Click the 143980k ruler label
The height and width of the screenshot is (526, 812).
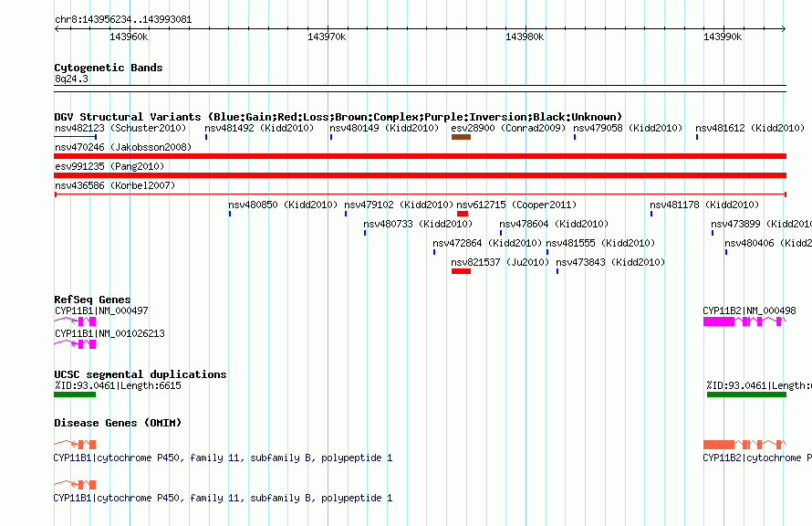click(525, 37)
